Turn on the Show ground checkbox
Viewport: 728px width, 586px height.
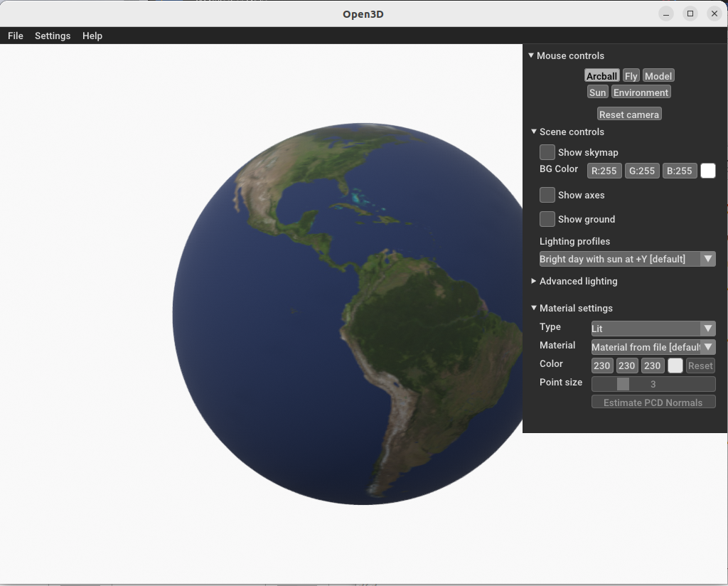[x=547, y=219]
